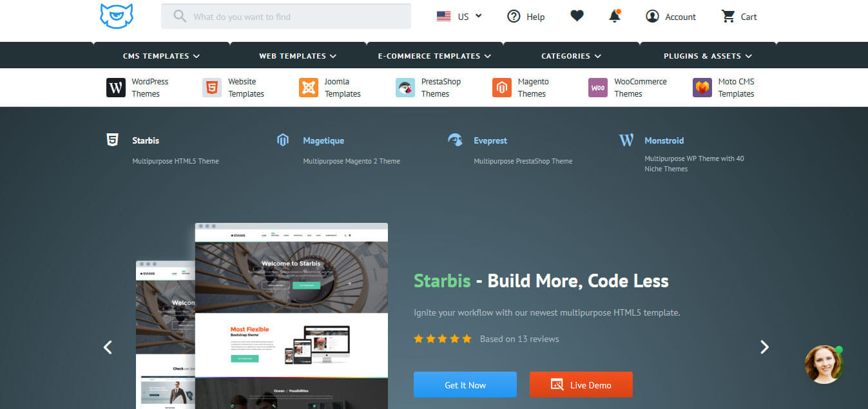Click the HTML5 shield icon beside Starbis

pos(112,140)
